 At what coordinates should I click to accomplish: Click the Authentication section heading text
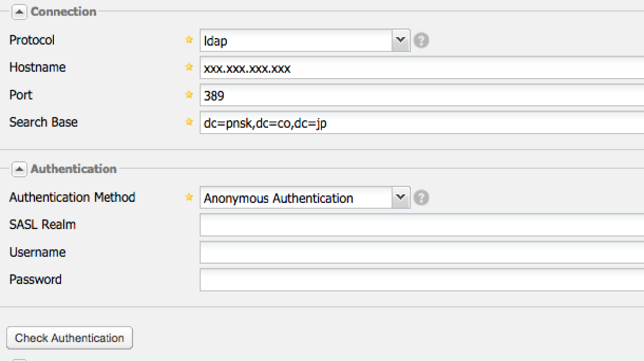point(73,169)
